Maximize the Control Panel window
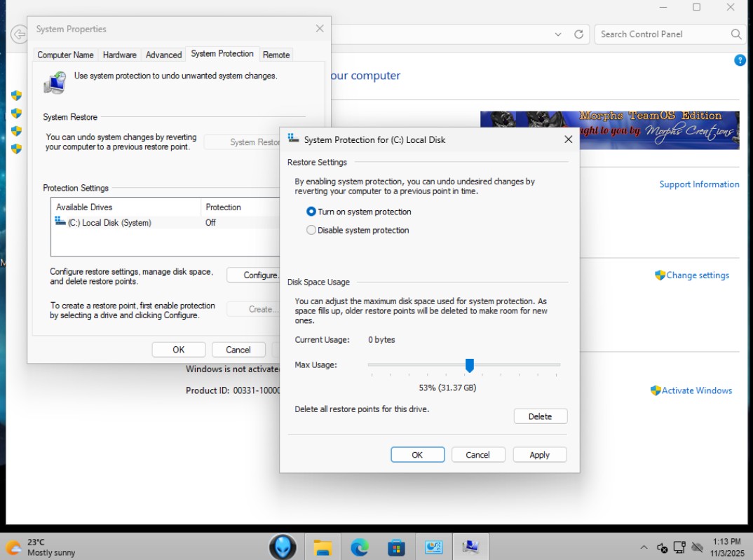 coord(696,7)
